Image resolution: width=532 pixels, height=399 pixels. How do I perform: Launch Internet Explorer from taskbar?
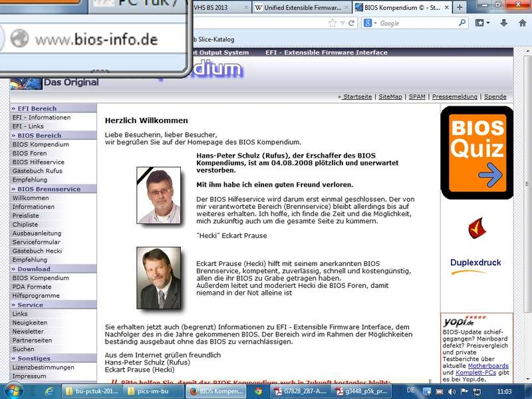coord(49,391)
